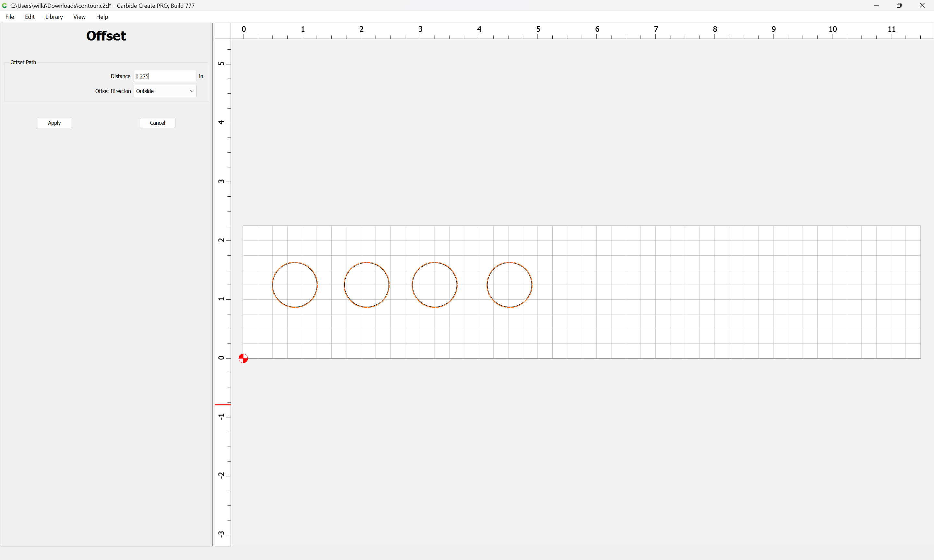This screenshot has height=560, width=934.
Task: Focus the Distance input field
Action: (165, 76)
